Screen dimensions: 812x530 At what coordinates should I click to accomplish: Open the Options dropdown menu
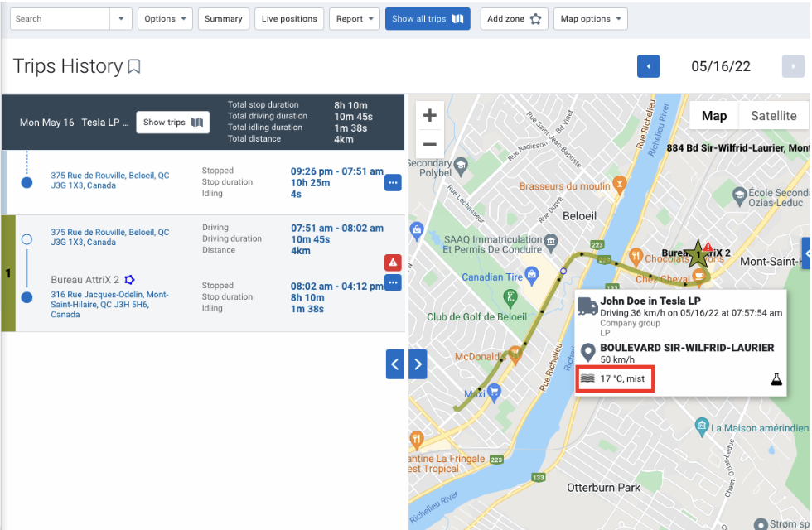(165, 18)
